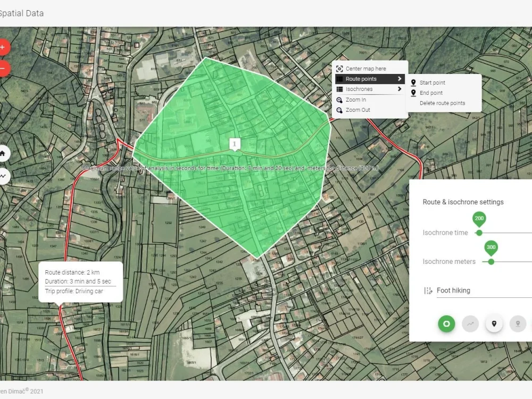The height and width of the screenshot is (399, 532).
Task: Click the route line chart button on map edge
Action: [3, 176]
